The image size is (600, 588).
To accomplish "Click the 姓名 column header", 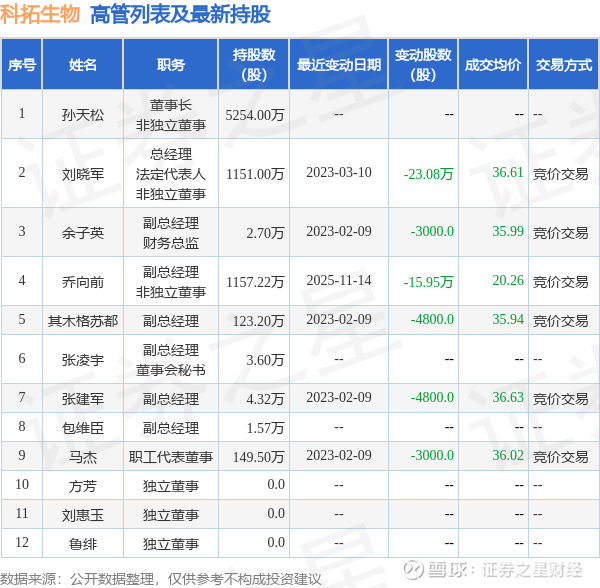I will pyautogui.click(x=83, y=64).
